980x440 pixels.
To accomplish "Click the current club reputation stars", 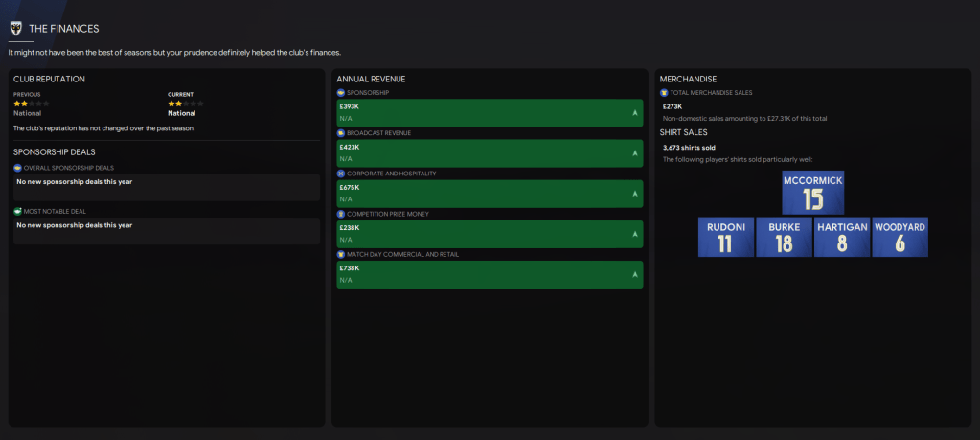I will coord(186,103).
